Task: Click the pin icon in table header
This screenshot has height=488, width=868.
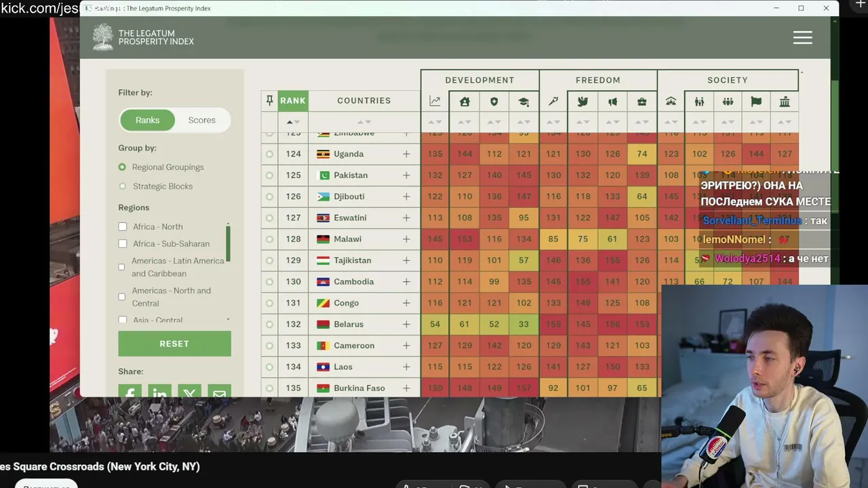Action: 269,101
